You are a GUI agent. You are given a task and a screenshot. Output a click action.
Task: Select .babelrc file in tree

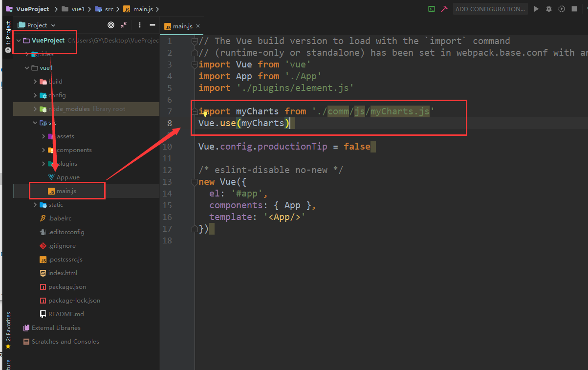60,218
